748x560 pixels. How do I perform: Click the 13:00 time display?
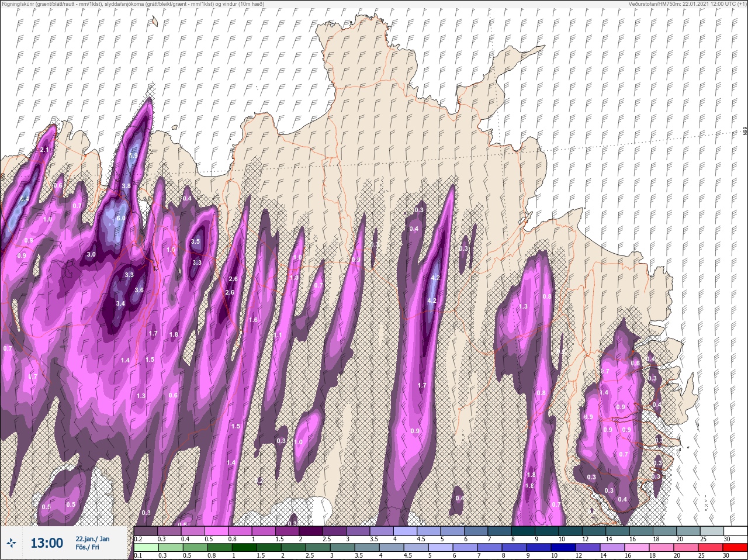click(47, 543)
